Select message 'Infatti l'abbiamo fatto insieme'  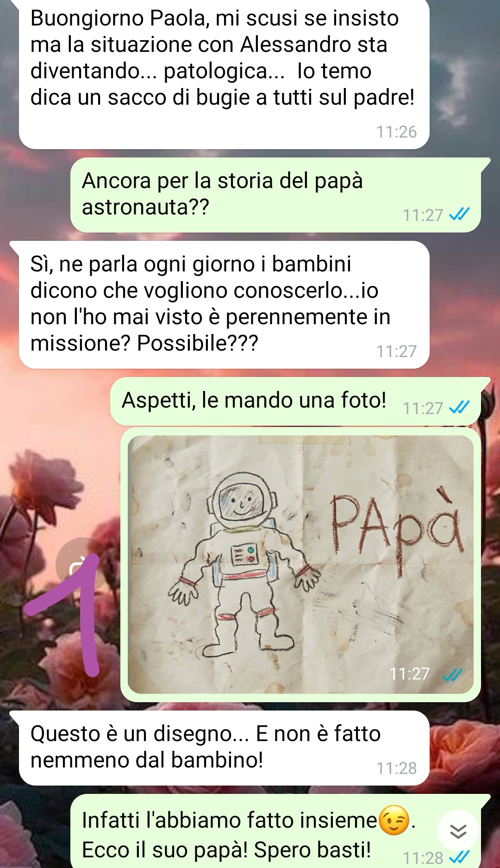[x=275, y=831]
